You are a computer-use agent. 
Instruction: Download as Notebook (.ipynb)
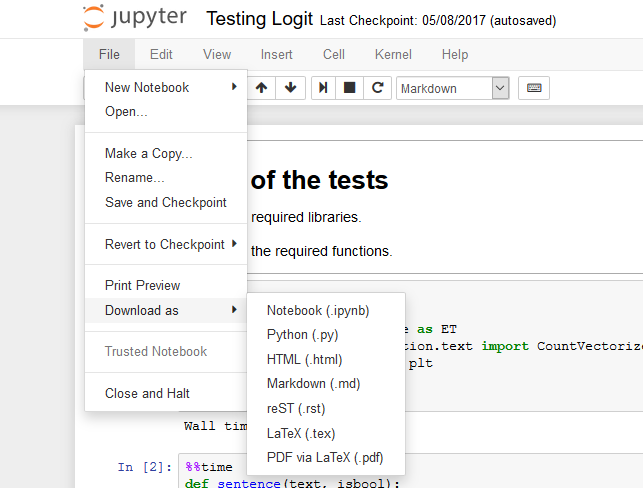pos(326,310)
